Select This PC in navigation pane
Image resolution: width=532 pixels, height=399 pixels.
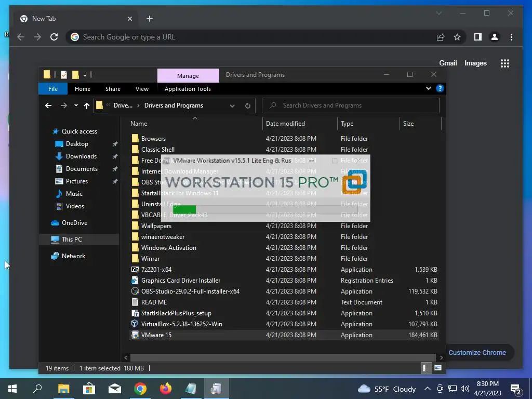coord(72,239)
